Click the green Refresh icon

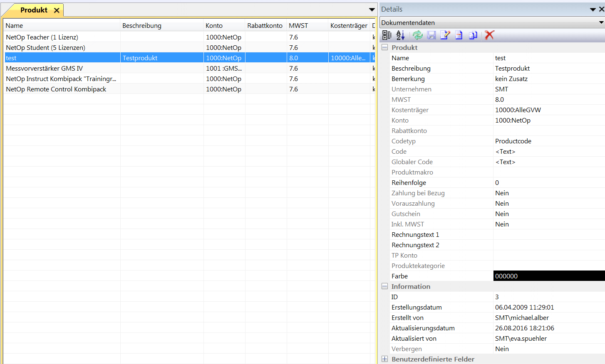click(x=417, y=35)
